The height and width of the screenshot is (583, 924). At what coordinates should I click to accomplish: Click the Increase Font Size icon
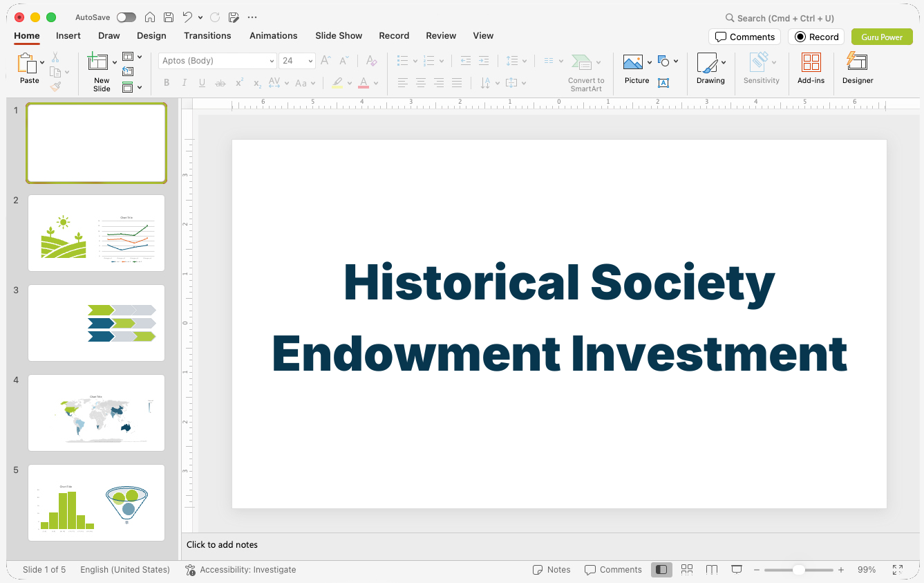pyautogui.click(x=326, y=61)
